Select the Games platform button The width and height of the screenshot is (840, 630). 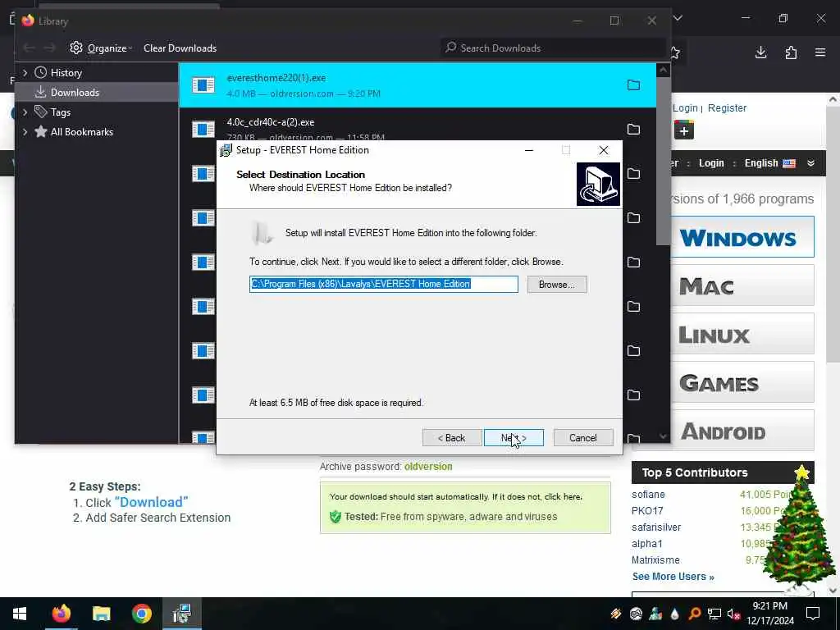(742, 382)
